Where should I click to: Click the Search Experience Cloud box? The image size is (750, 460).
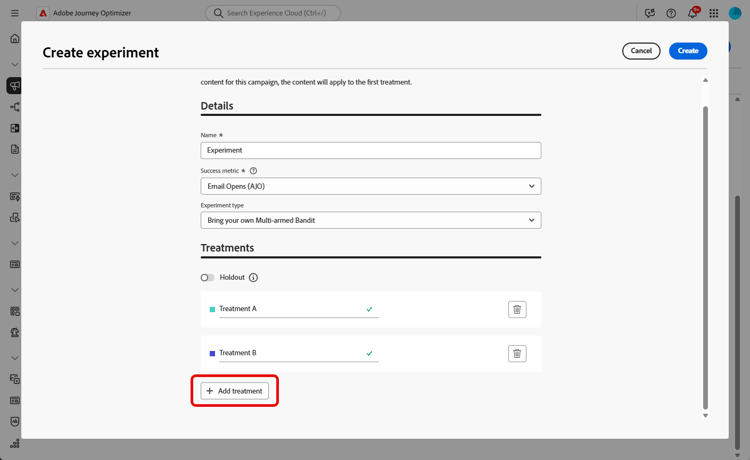[x=273, y=13]
